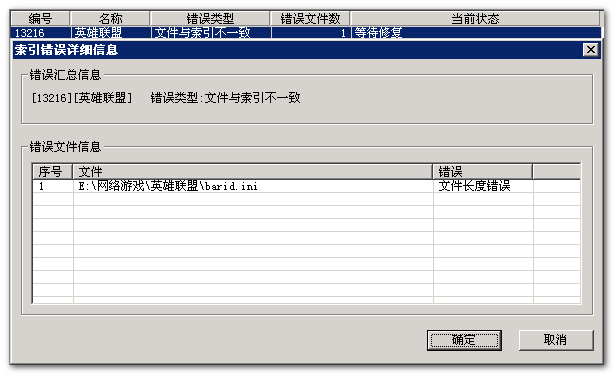Click the 序号 column header
The width and height of the screenshot is (614, 375).
pyautogui.click(x=52, y=171)
